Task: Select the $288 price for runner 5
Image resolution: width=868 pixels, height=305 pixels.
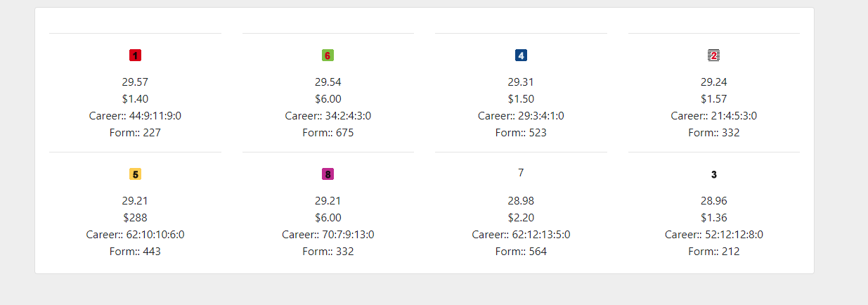Action: point(135,217)
